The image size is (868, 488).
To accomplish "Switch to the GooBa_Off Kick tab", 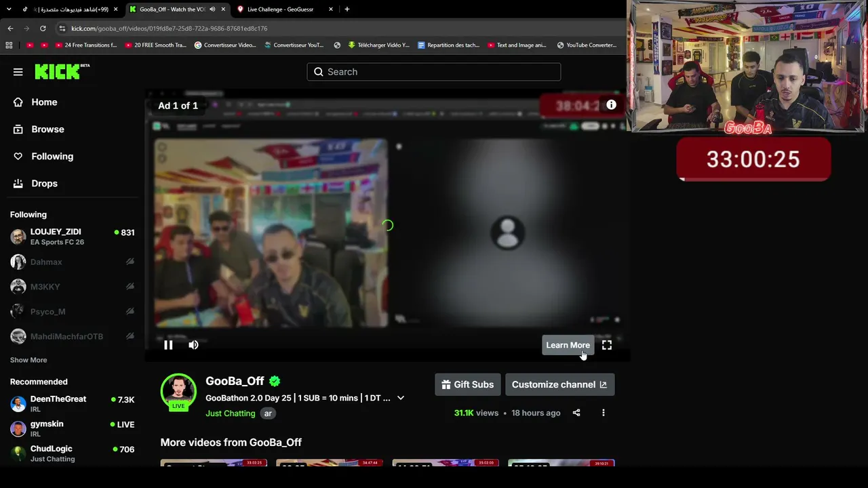I will point(178,9).
